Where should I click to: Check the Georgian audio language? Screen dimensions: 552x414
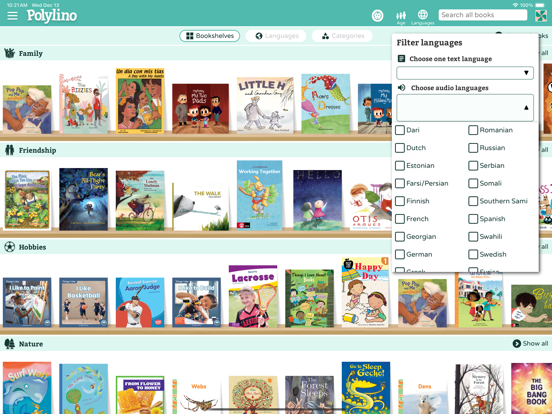400,237
